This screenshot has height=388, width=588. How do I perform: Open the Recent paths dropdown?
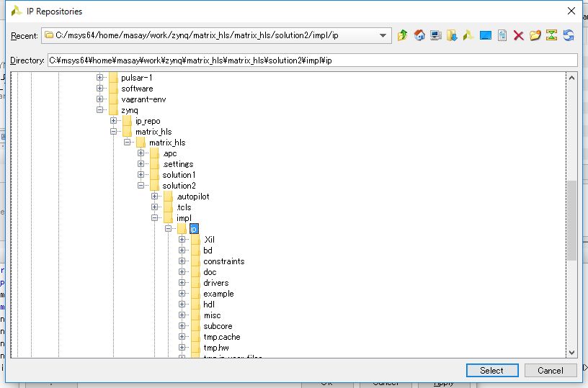click(x=383, y=35)
